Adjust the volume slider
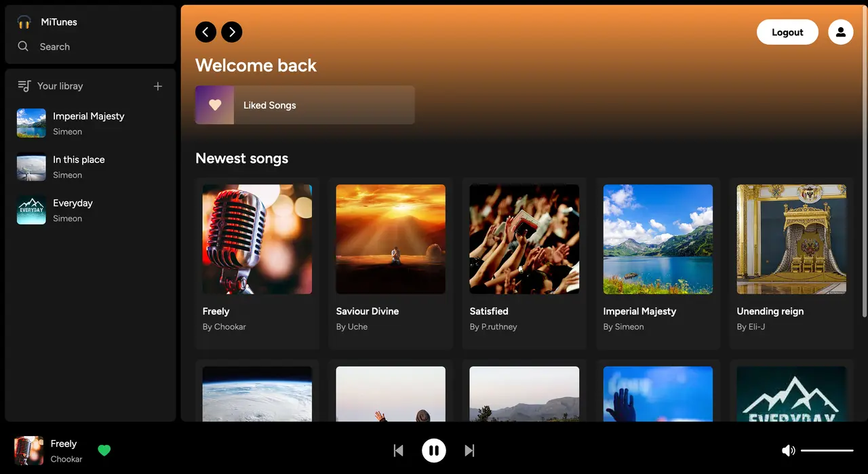 [x=827, y=450]
